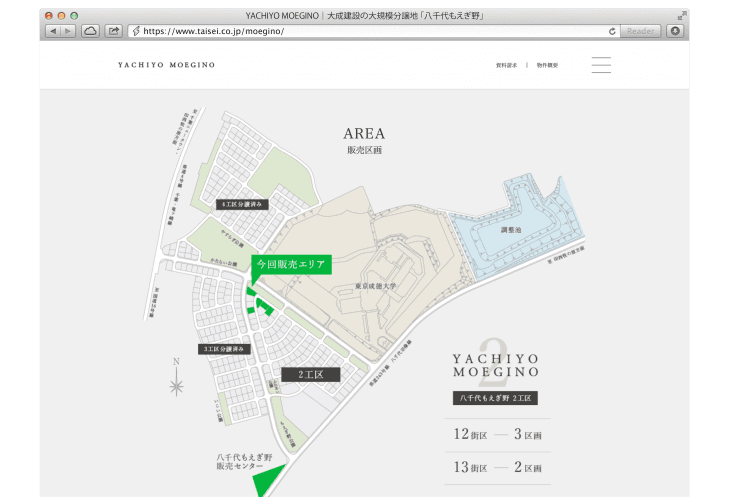
Task: Click the 13街区 2区画 row
Action: point(497,467)
